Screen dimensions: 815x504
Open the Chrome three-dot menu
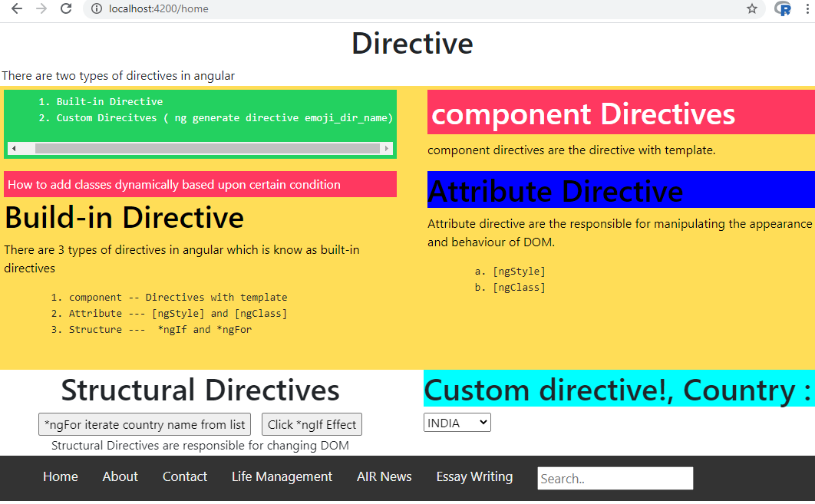tap(805, 10)
